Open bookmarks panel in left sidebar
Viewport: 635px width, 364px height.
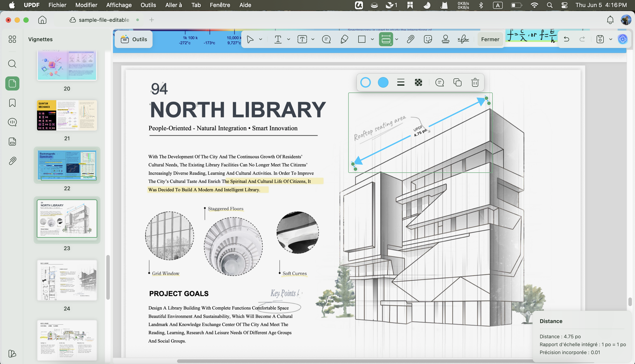click(12, 103)
